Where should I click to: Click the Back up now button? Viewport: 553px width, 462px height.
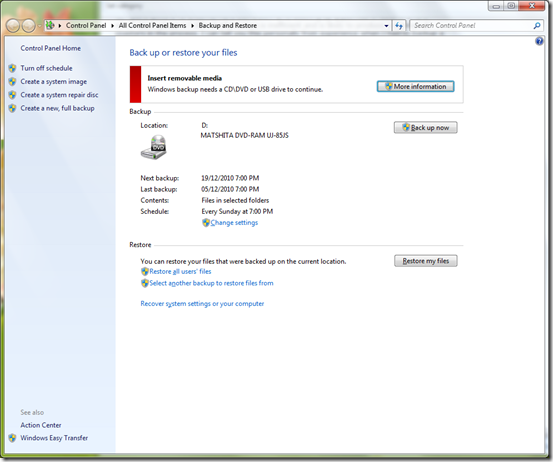pyautogui.click(x=426, y=128)
